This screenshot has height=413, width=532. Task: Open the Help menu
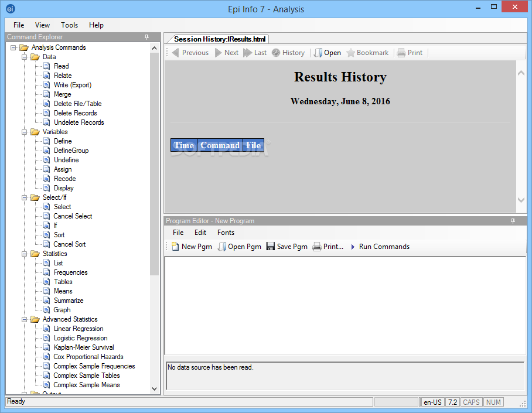[x=96, y=25]
